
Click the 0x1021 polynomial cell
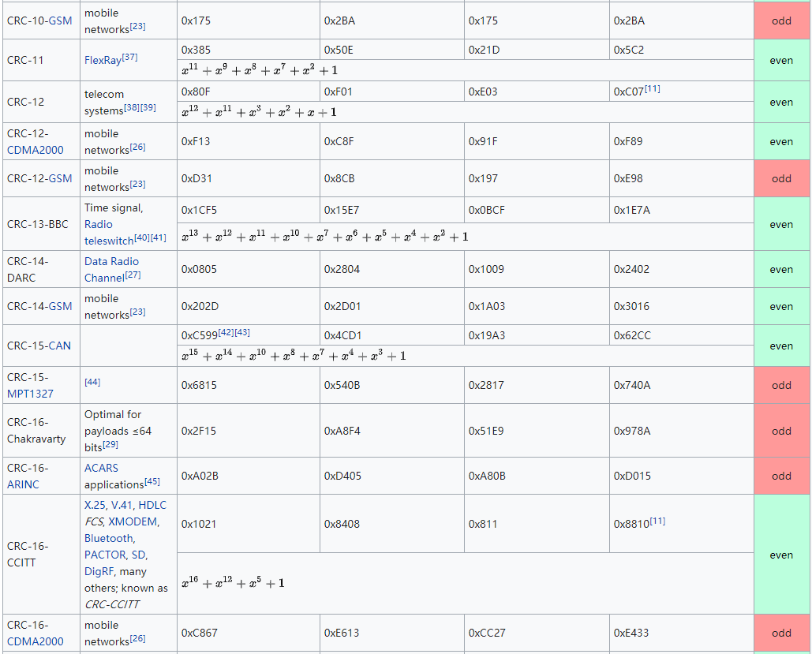199,524
